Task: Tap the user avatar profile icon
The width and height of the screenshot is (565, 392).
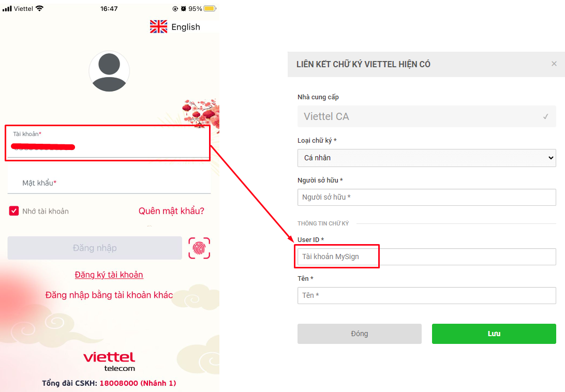Action: 109,71
